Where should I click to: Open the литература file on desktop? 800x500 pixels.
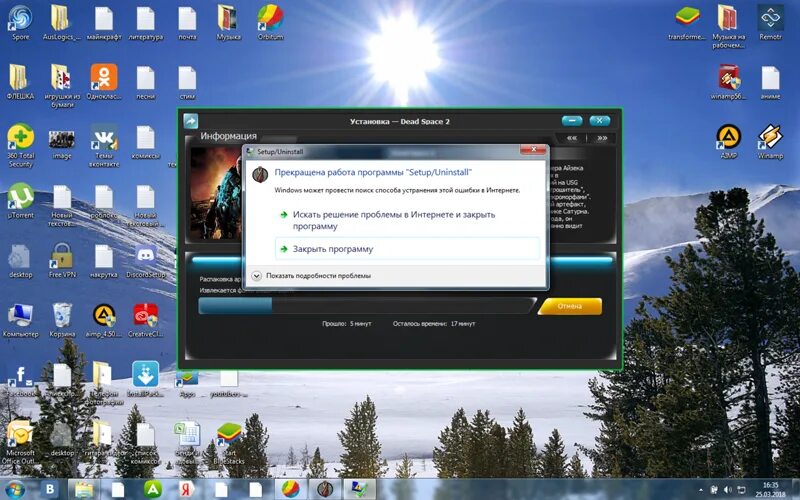145,21
